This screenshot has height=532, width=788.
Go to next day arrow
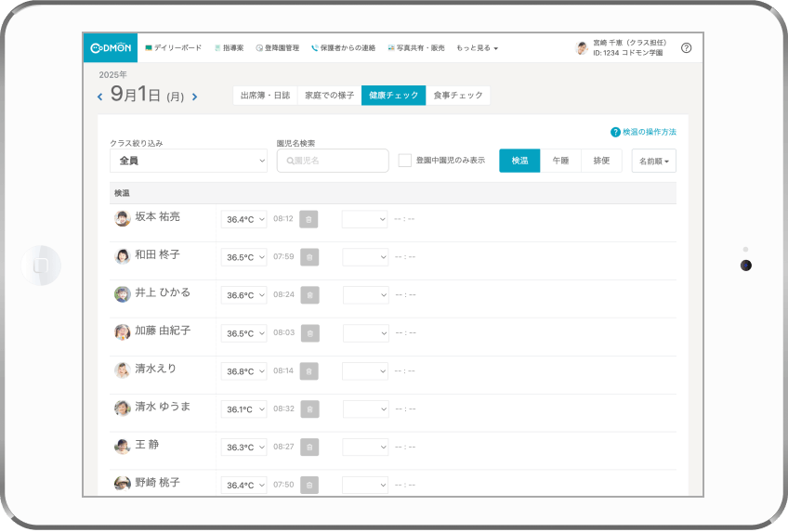[x=194, y=97]
